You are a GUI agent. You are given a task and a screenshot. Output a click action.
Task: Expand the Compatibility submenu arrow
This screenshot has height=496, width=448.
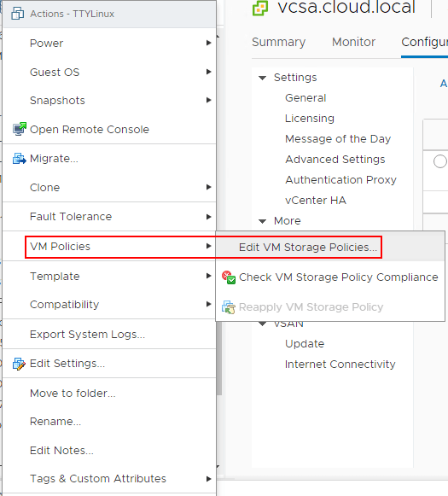tap(208, 304)
